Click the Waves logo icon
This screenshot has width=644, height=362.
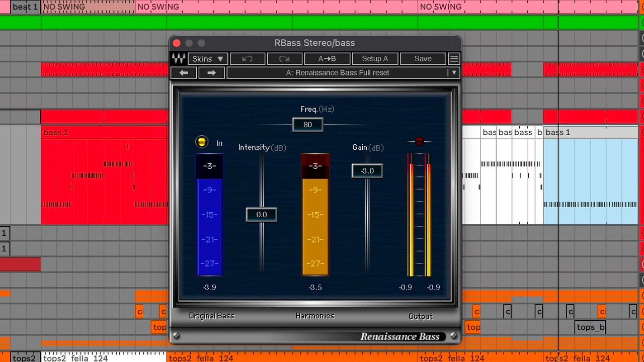[179, 59]
